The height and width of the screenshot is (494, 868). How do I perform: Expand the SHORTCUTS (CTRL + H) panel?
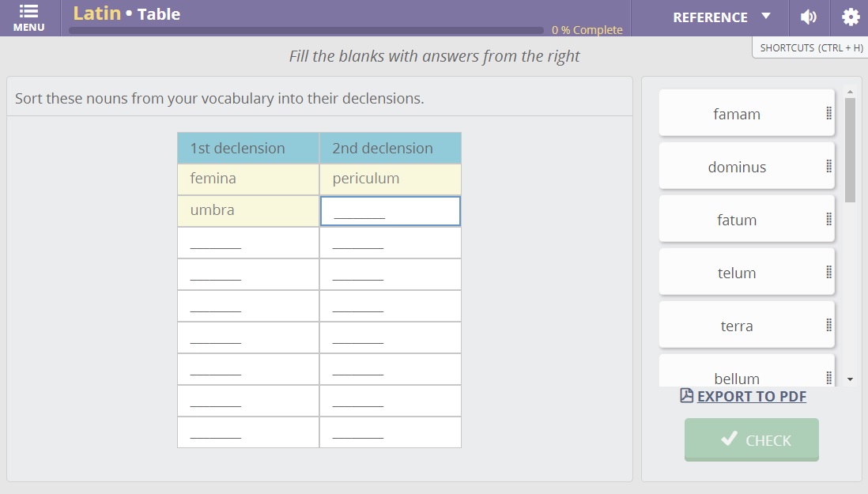810,47
